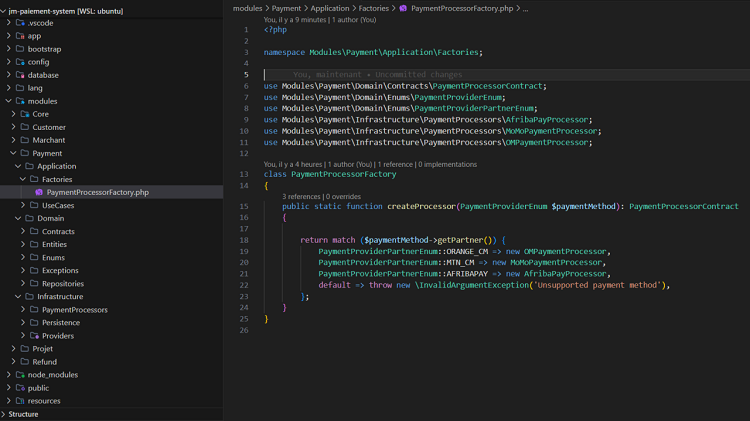Click the resources folder icon

coord(20,401)
